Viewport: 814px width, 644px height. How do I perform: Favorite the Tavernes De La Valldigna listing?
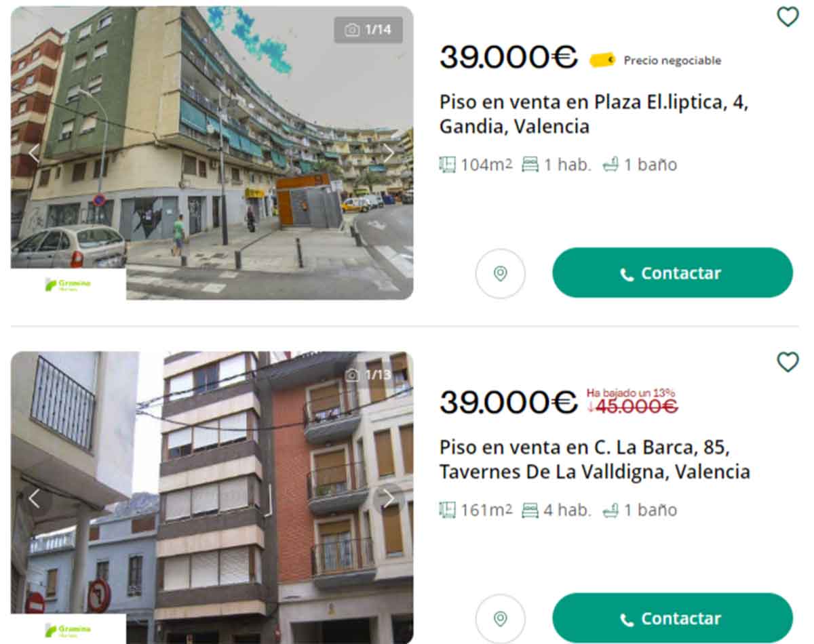(x=787, y=362)
